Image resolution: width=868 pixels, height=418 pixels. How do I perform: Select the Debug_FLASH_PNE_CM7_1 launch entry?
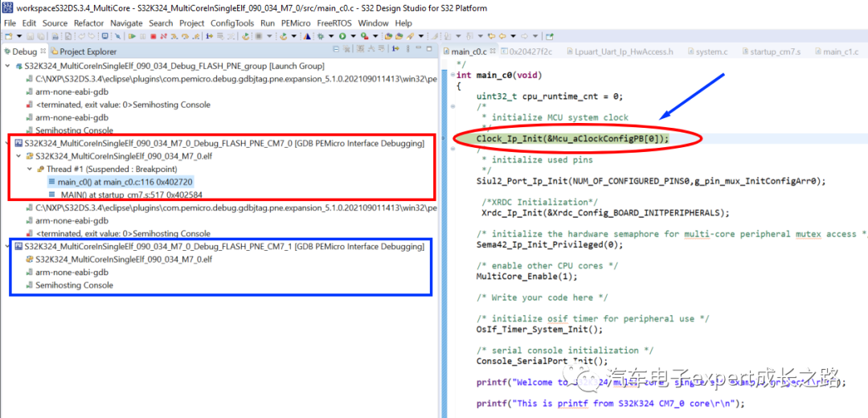[x=219, y=246]
